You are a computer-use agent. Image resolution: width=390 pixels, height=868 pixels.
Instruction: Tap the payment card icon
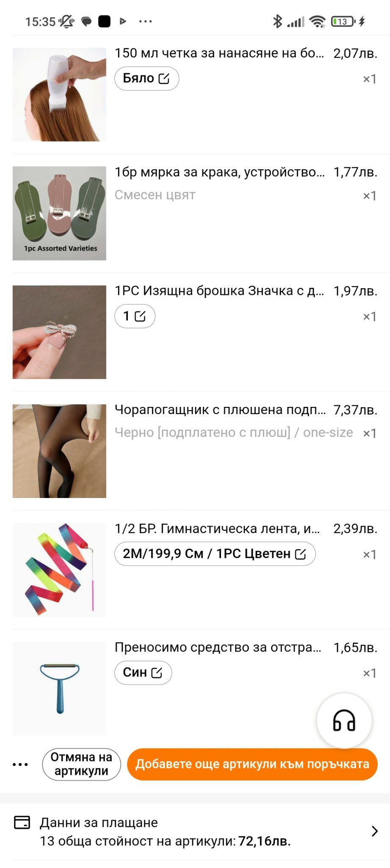22,822
